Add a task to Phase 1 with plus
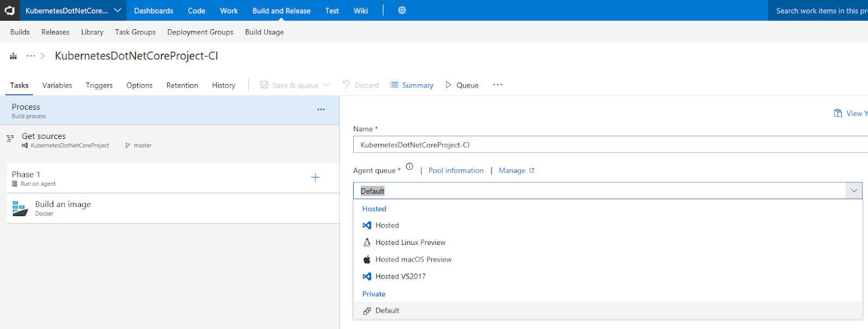Image resolution: width=868 pixels, height=329 pixels. [x=315, y=178]
